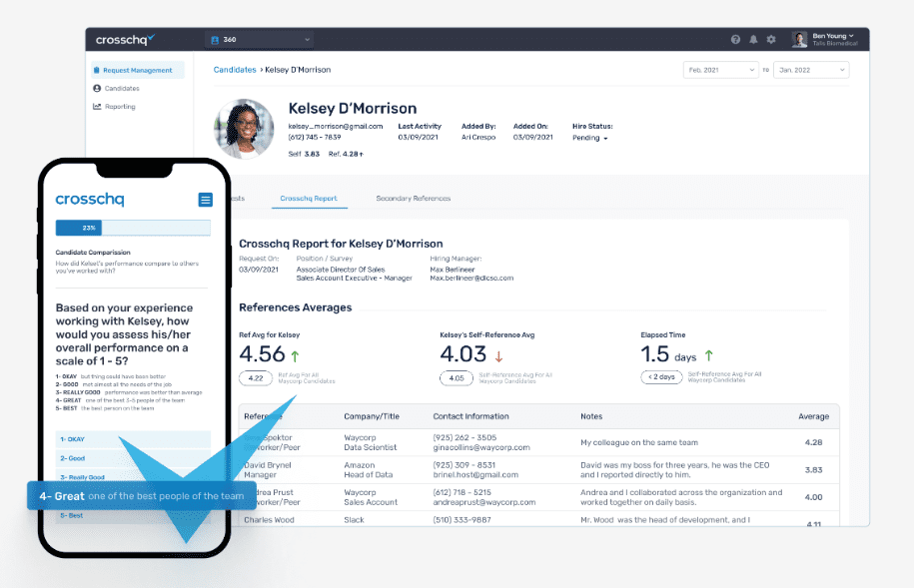914x588 pixels.
Task: Select Request Management in the sidebar
Action: 138,70
